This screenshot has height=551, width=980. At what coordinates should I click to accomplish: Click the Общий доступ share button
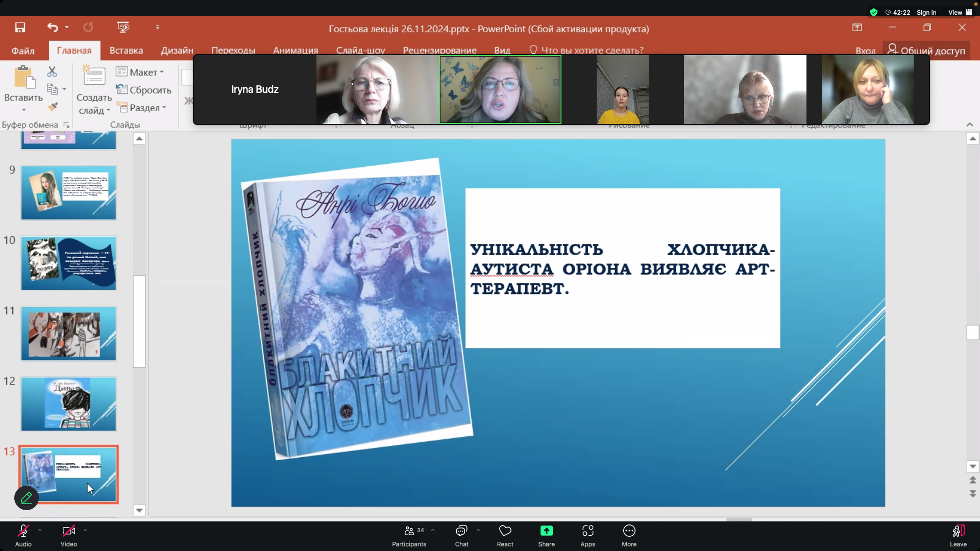click(926, 51)
